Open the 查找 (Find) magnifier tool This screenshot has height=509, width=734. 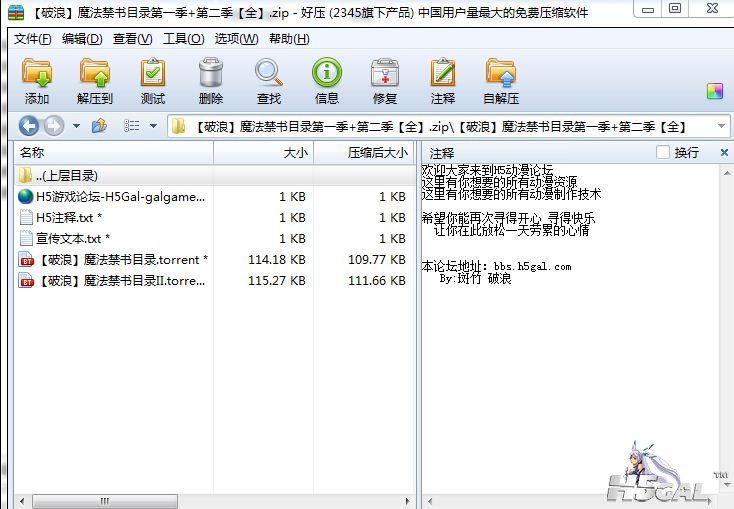point(268,81)
